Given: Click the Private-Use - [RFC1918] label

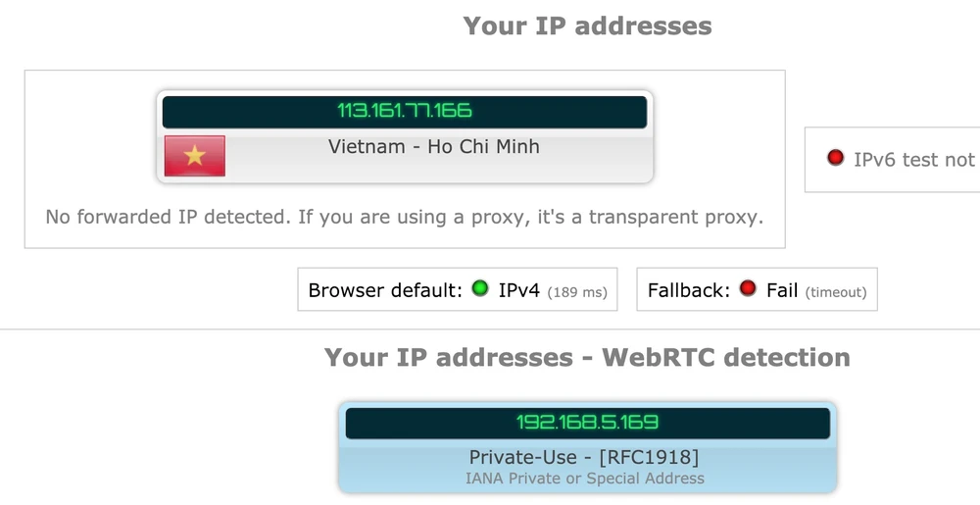Looking at the screenshot, I should pos(584,457).
